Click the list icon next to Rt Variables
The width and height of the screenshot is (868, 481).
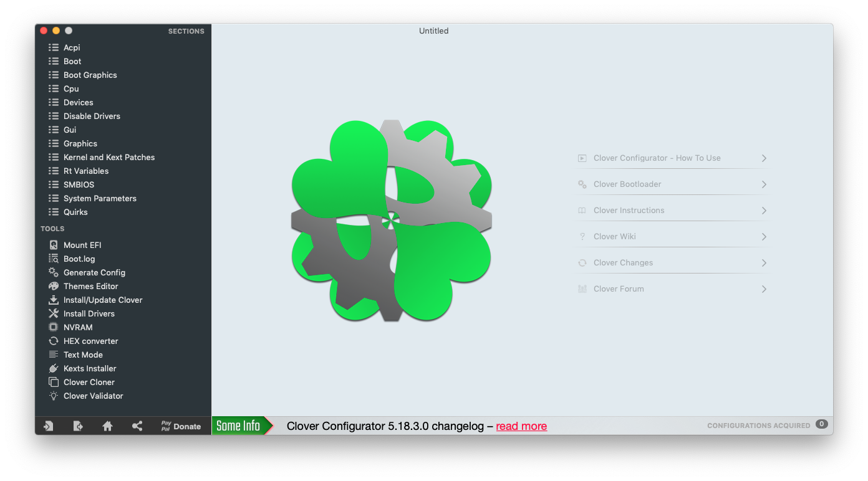(54, 171)
